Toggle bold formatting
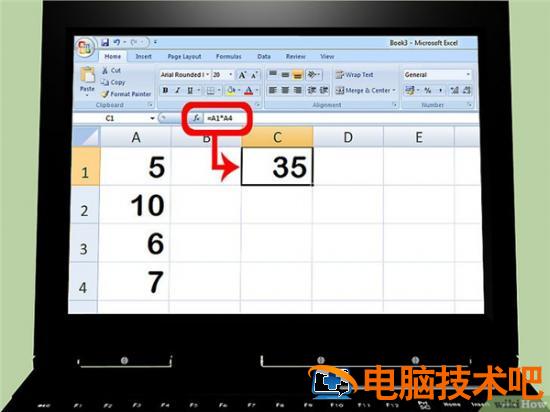 [x=165, y=90]
